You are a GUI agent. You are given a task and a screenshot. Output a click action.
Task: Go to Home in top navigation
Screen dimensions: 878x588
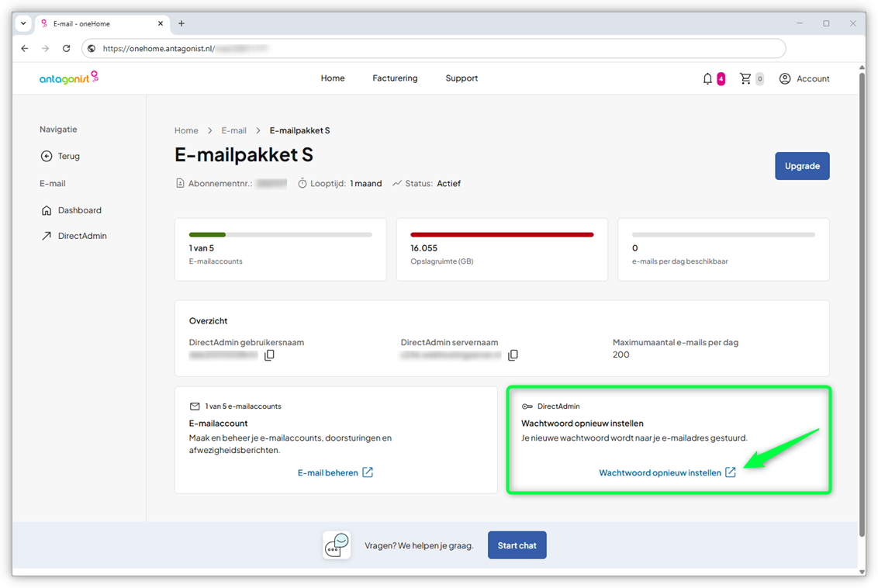tap(333, 78)
